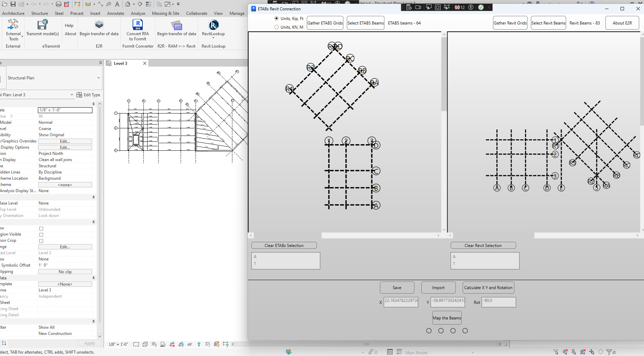Collapse the Extents section chevron

[93, 222]
